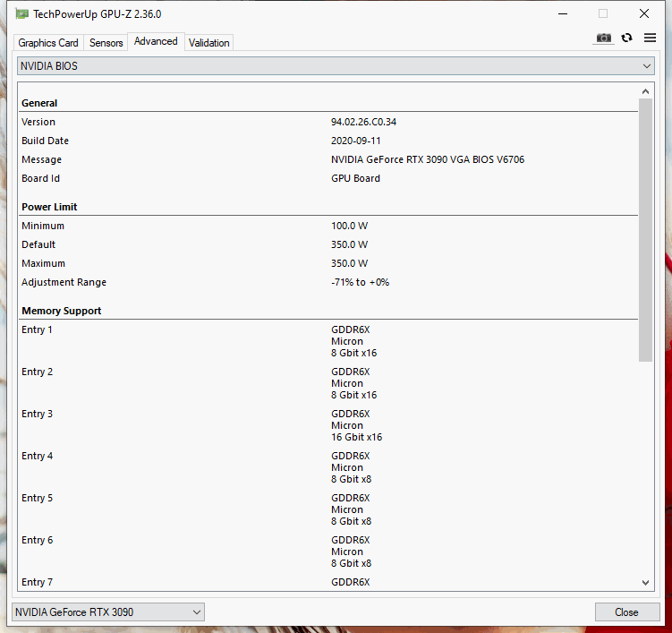Select the Maximum power limit value 350.0 W
Viewport: 672px width, 633px height.
tap(349, 263)
